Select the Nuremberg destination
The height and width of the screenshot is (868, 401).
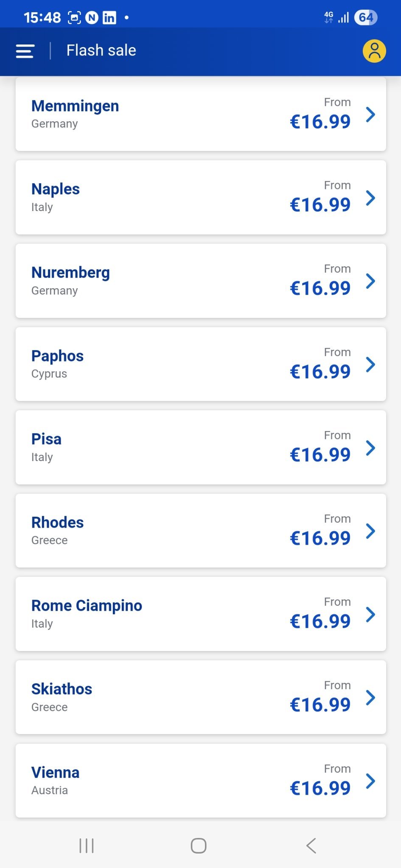pos(70,273)
